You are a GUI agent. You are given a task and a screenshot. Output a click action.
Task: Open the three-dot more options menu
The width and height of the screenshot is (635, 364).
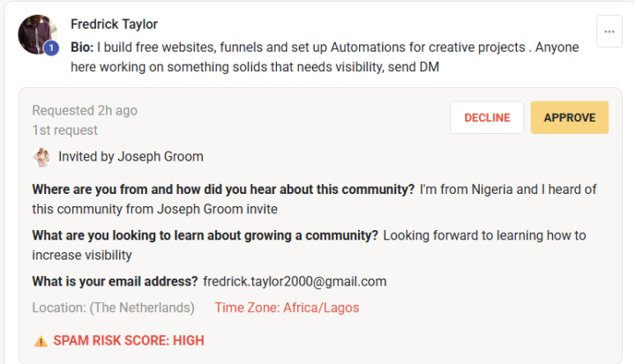click(x=609, y=32)
